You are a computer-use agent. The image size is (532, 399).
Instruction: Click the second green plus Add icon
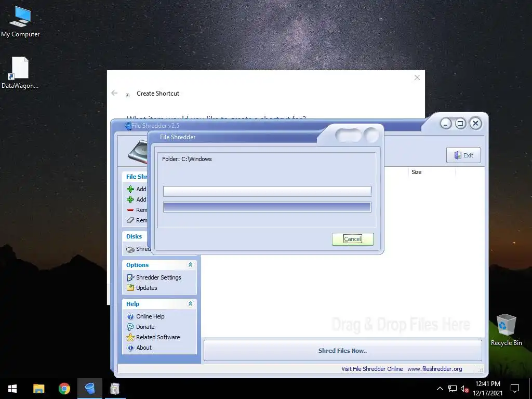[130, 199]
